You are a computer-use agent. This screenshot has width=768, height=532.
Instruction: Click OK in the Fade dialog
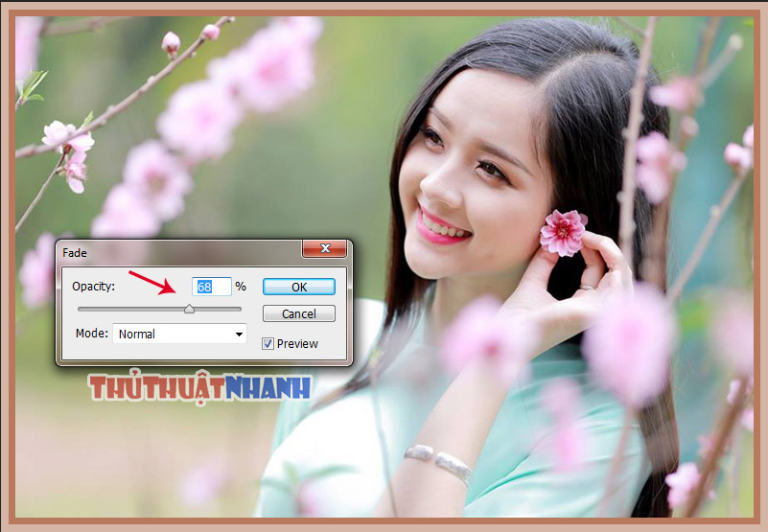(x=299, y=287)
